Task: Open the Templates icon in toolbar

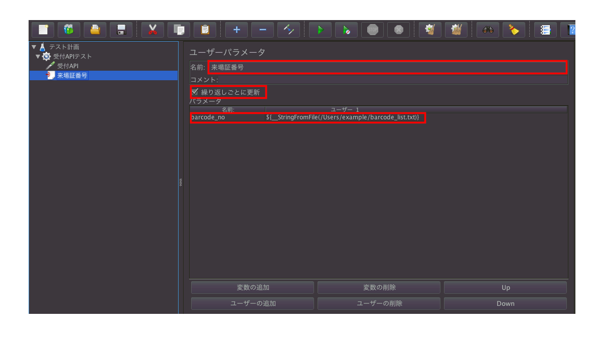Action: (x=69, y=30)
